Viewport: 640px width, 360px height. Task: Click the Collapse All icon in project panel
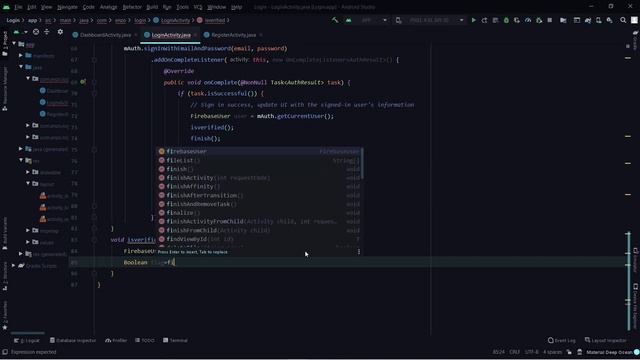[x=47, y=32]
